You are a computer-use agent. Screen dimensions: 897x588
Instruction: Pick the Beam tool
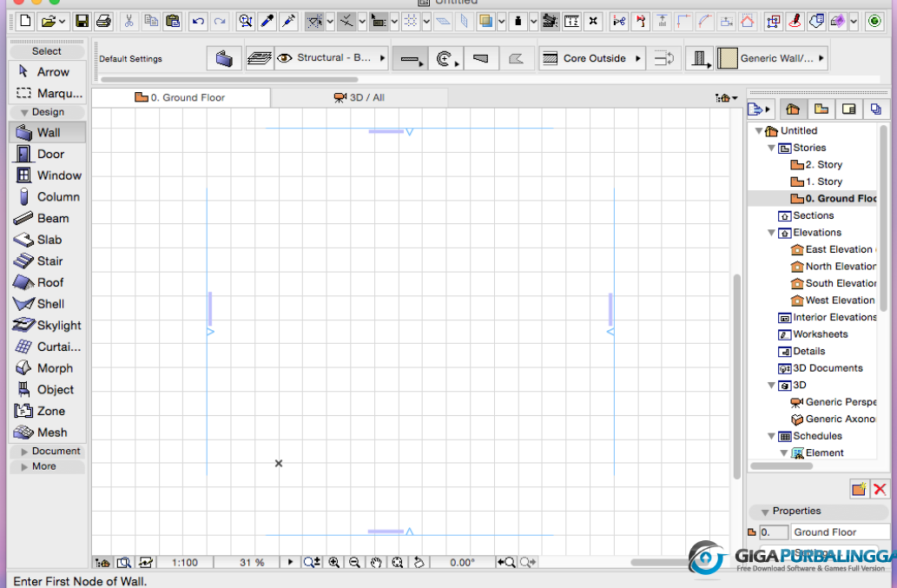tap(48, 219)
